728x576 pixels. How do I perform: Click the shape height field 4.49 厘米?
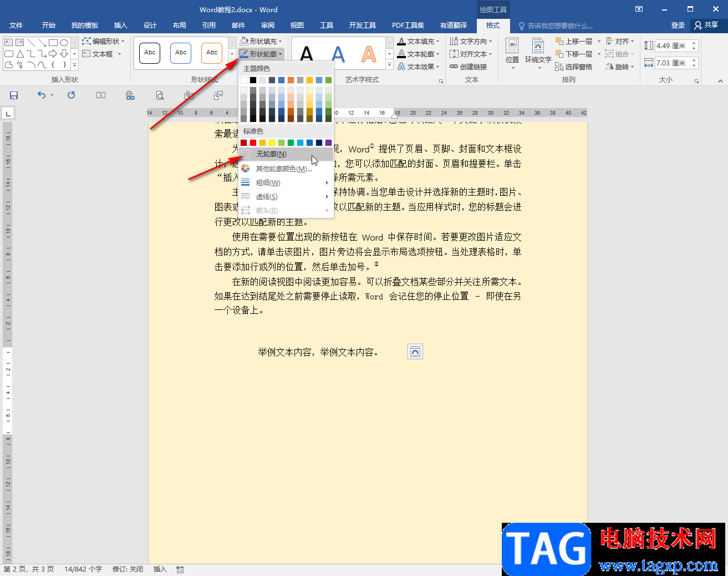click(673, 46)
